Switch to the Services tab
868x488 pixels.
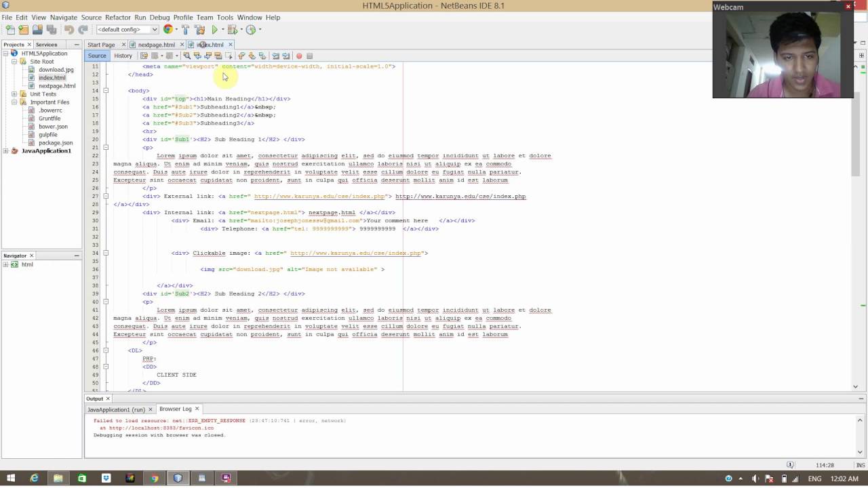click(x=46, y=45)
